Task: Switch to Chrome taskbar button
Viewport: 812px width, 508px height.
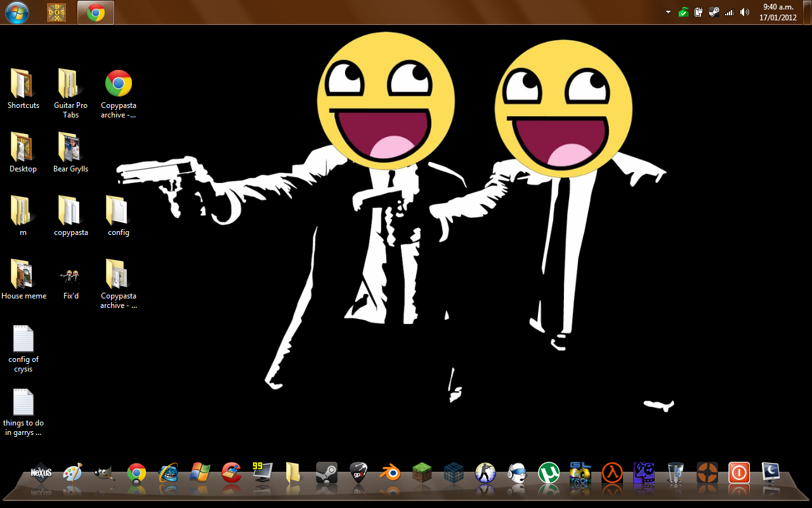Action: 96,13
